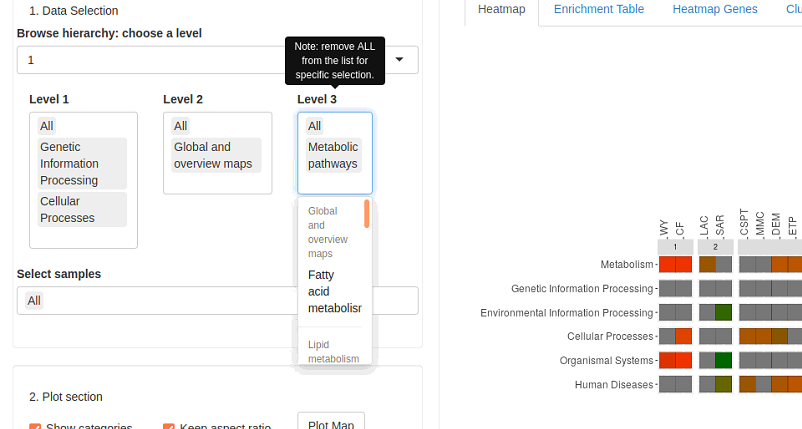Screen dimensions: 802x429
Task: Open the hierarchy level dropdown arrow
Action: click(399, 60)
